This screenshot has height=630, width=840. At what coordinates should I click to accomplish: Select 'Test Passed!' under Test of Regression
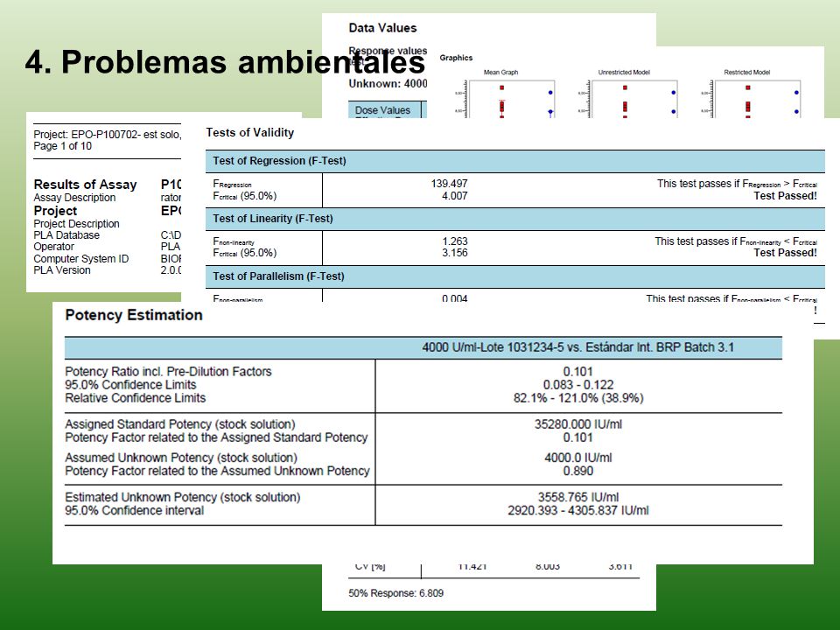tap(786, 195)
